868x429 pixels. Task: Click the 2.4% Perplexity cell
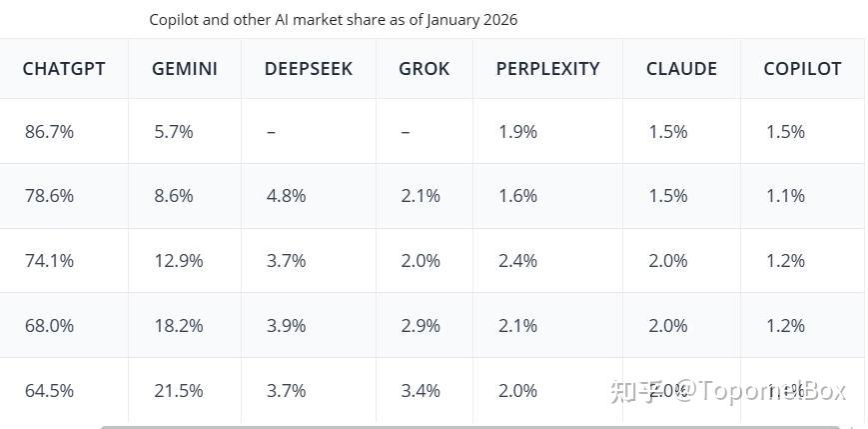tap(517, 261)
